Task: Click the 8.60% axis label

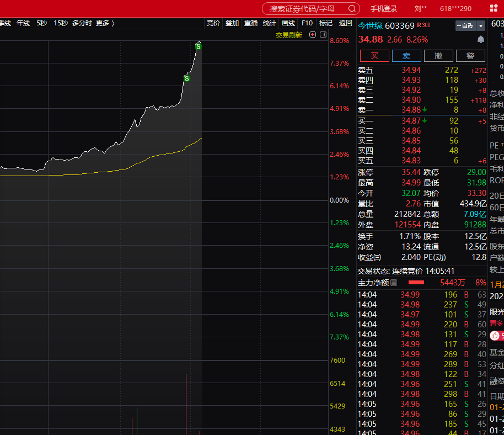Action: point(340,41)
